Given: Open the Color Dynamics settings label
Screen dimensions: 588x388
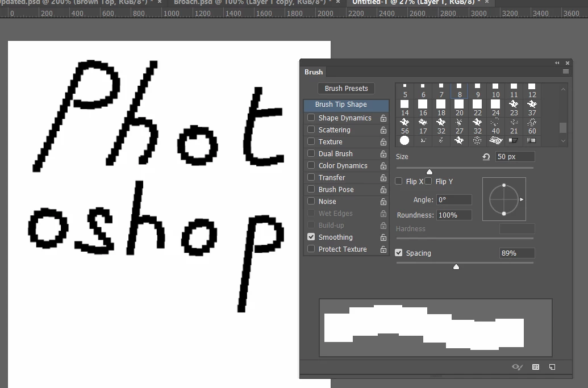Looking at the screenshot, I should [x=343, y=166].
